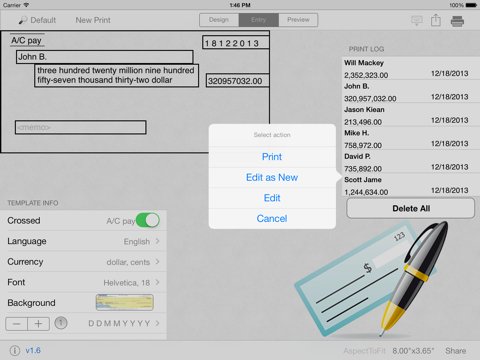Viewport: 480px width, 360px height.
Task: Tap the 8.00"x3.65" size text
Action: pos(413,351)
